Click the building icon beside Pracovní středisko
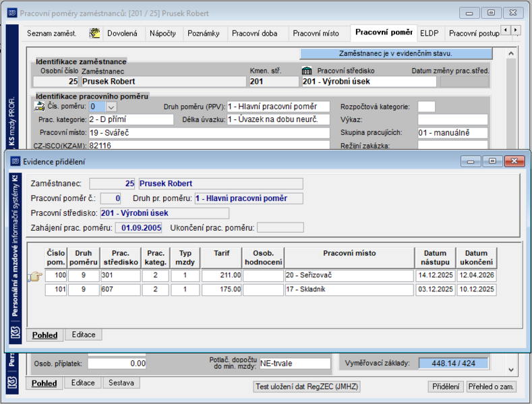 306,71
